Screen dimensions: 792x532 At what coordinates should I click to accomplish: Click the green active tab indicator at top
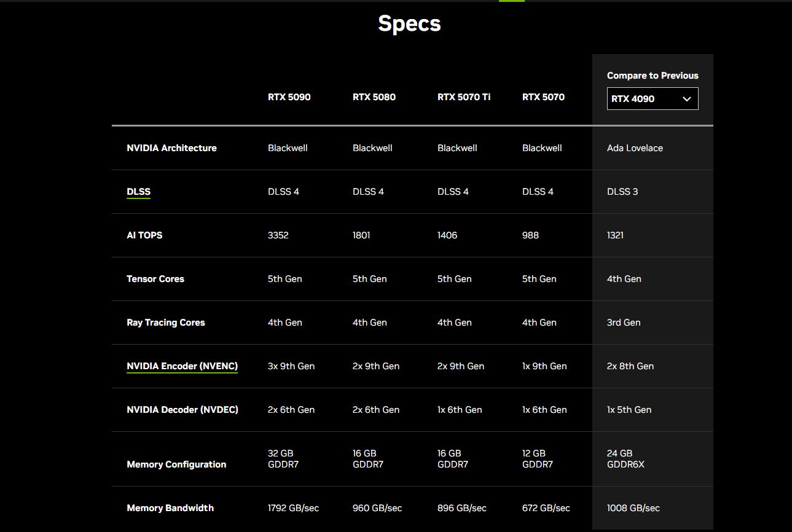click(511, 1)
